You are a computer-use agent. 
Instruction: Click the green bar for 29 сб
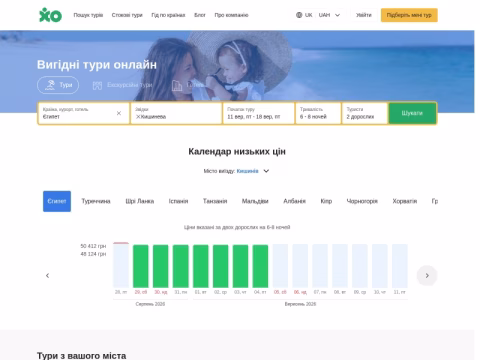coord(141,266)
